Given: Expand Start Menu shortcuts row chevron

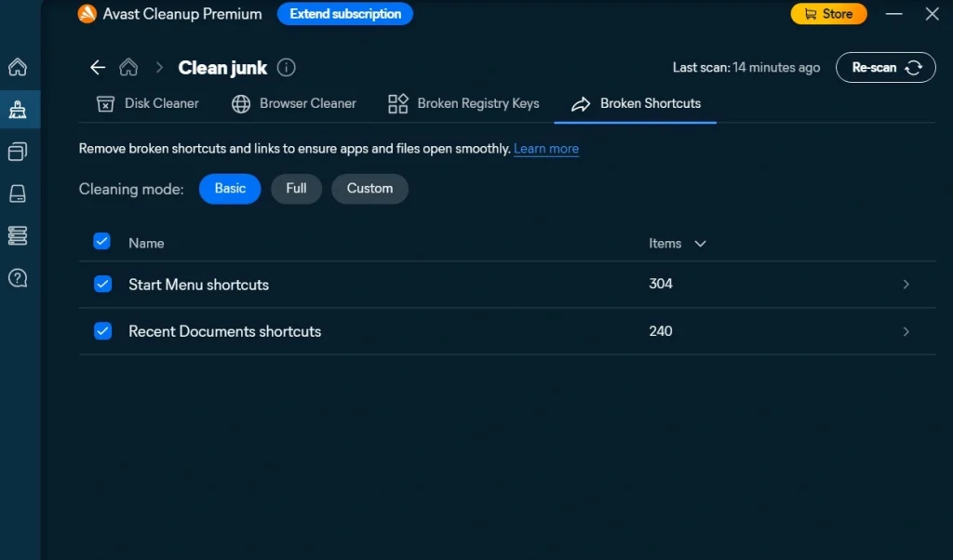Looking at the screenshot, I should 906,285.
